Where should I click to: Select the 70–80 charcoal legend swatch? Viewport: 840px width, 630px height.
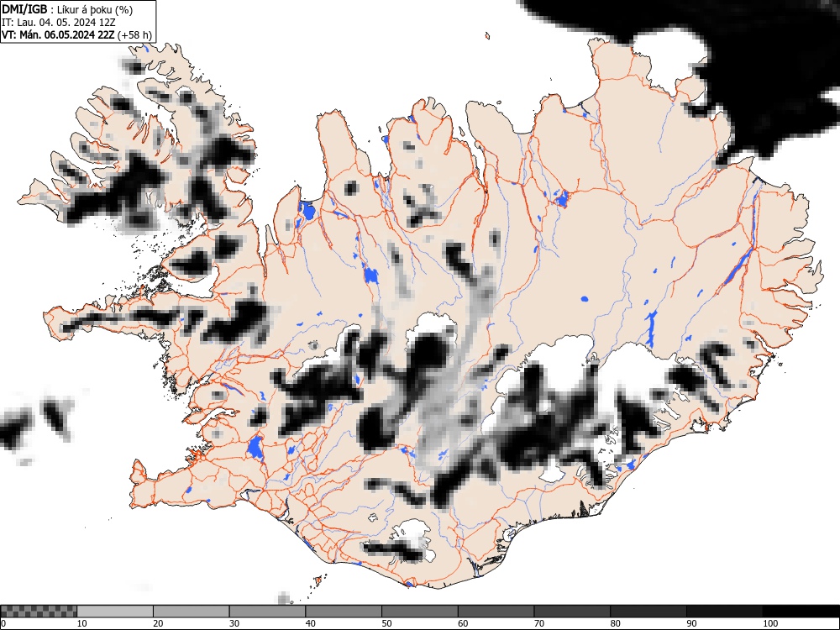[571, 612]
